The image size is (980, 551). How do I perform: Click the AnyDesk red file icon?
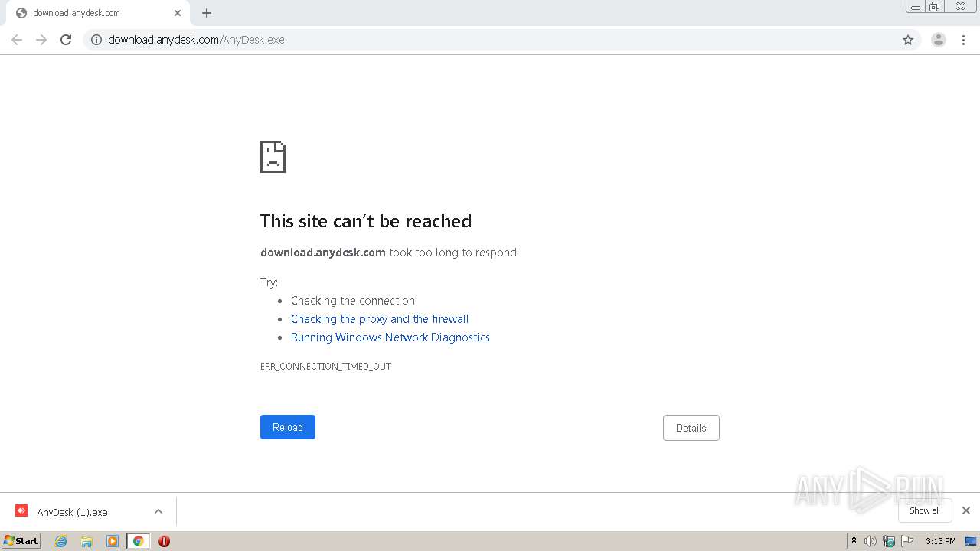21,510
